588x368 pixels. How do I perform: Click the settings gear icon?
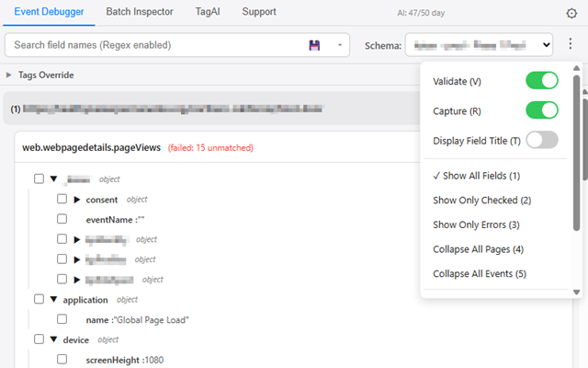point(571,14)
